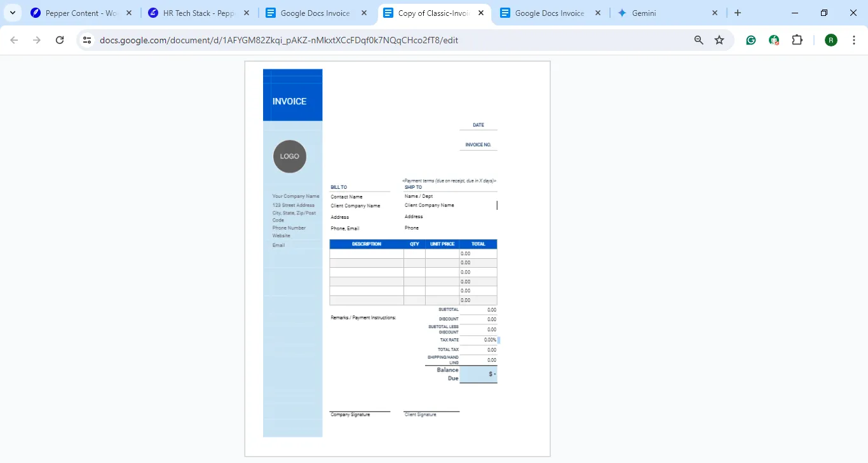Screen dimensions: 868x463
Task: Click the Company Signature line label
Action: pyautogui.click(x=351, y=415)
